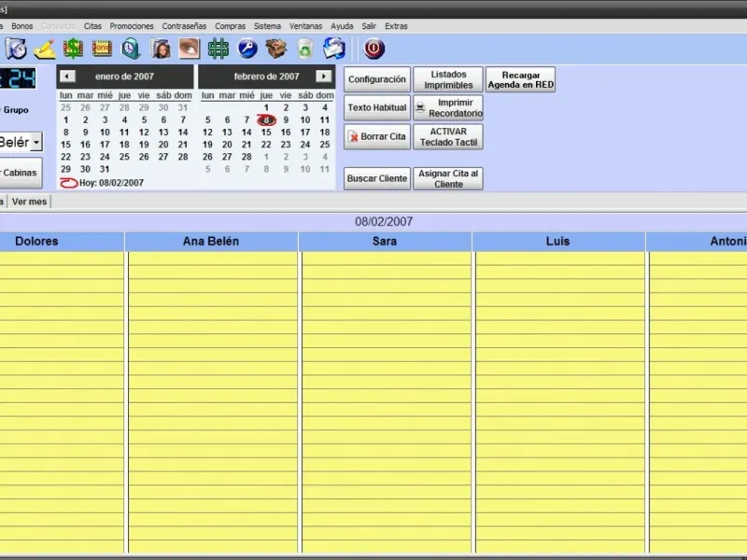This screenshot has width=747, height=560.
Task: Open the Contraseñas menu
Action: 184,26
